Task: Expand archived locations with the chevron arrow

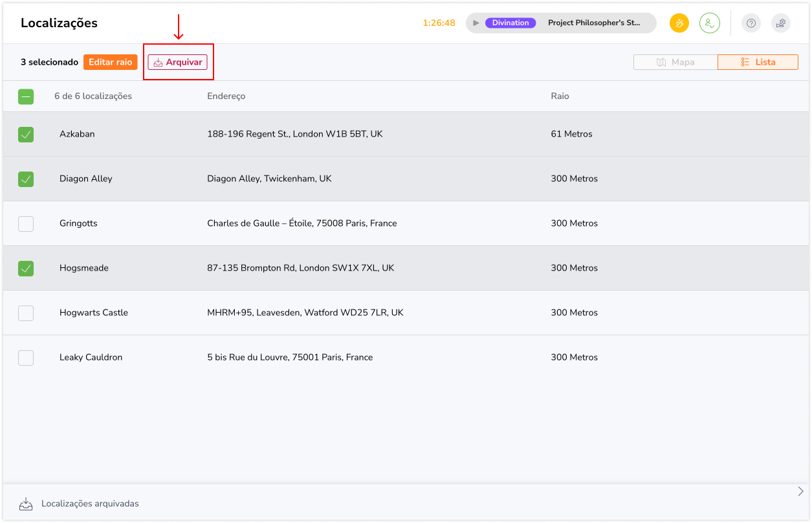Action: pyautogui.click(x=800, y=491)
